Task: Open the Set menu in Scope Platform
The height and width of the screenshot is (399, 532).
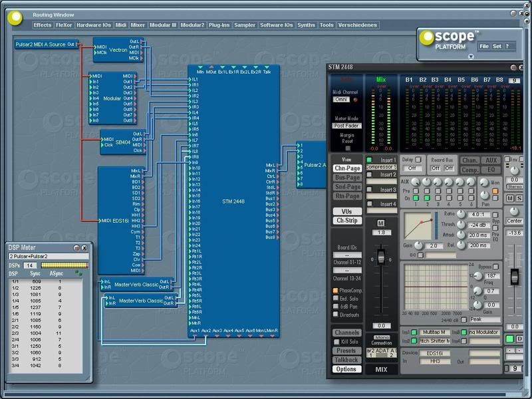Action: coord(497,46)
